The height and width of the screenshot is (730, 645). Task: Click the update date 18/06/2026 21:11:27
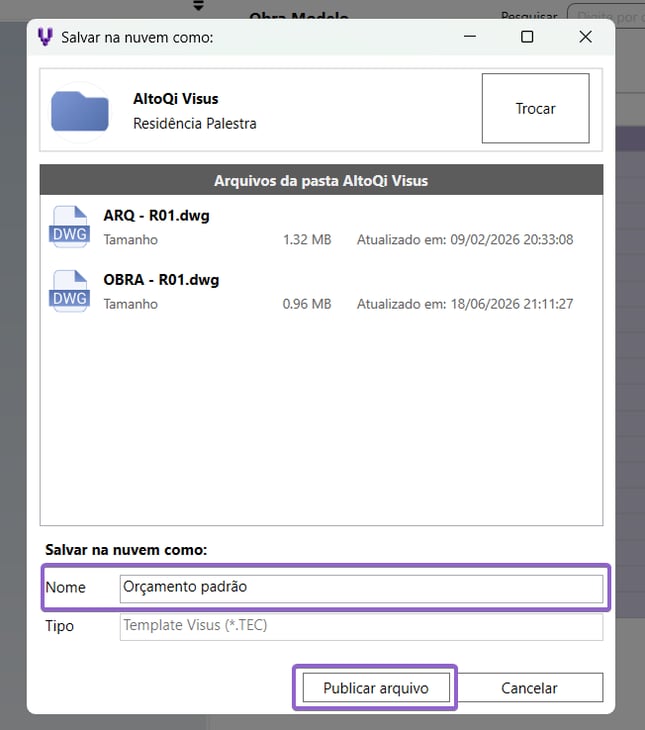(511, 304)
